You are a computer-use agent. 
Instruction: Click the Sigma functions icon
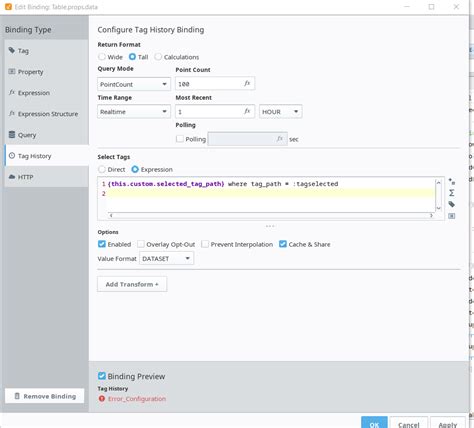[x=452, y=193]
